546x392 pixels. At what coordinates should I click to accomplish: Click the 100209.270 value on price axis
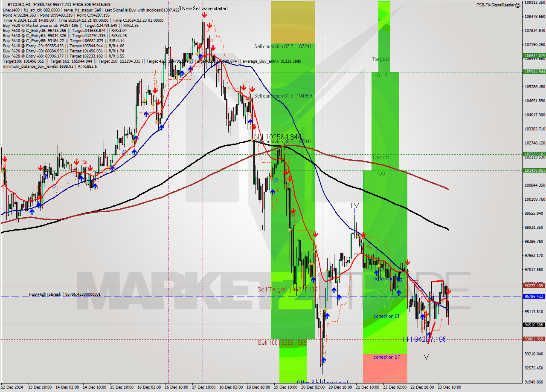click(534, 199)
